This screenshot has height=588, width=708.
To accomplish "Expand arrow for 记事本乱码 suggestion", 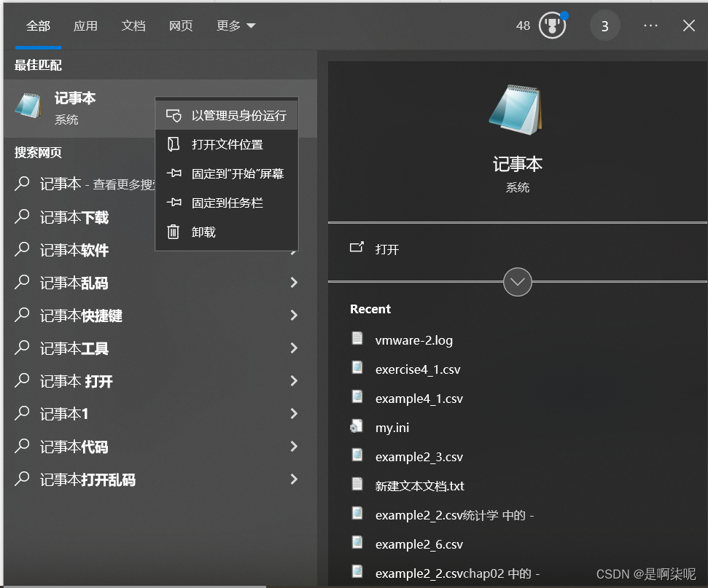I will click(294, 283).
